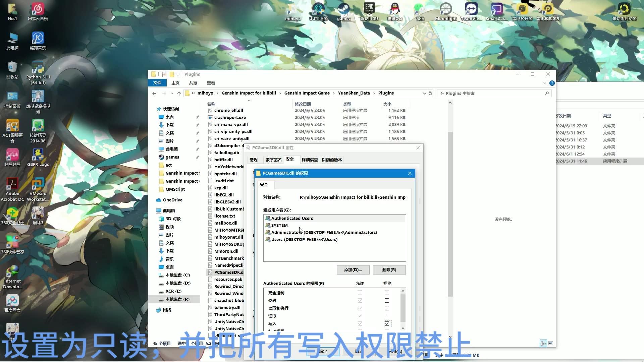Launch Tencent QQ desktop icon

pyautogui.click(x=395, y=11)
